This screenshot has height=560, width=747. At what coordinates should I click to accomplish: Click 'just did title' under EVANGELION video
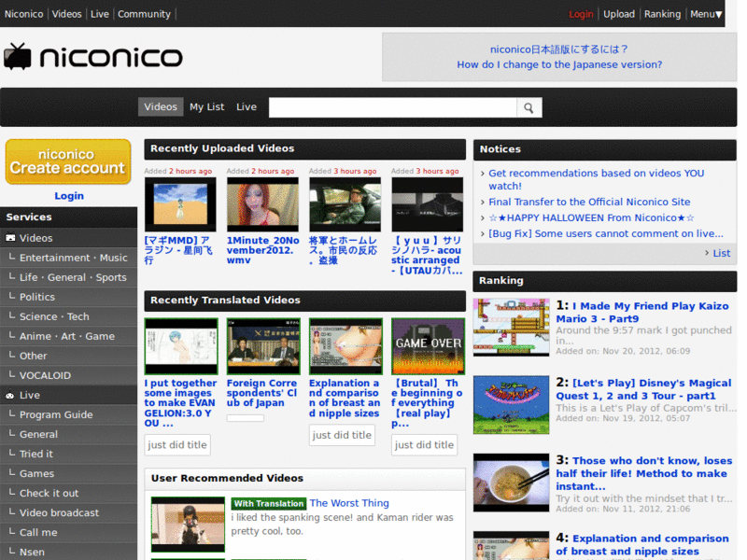[177, 445]
